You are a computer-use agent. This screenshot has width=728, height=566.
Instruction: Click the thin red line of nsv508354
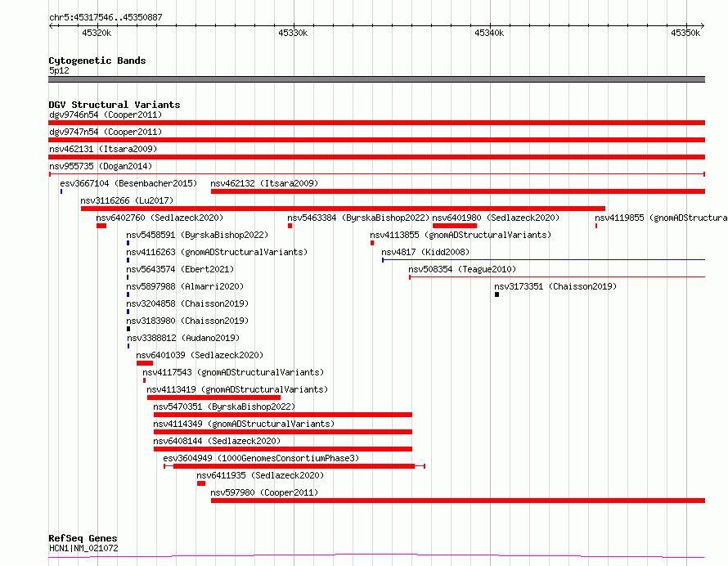557,277
